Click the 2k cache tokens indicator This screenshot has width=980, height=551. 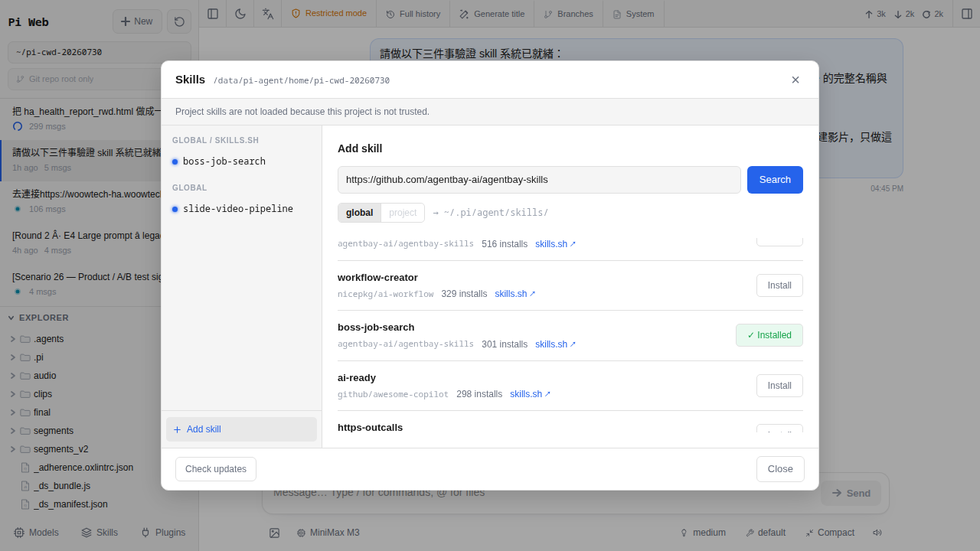pos(933,14)
